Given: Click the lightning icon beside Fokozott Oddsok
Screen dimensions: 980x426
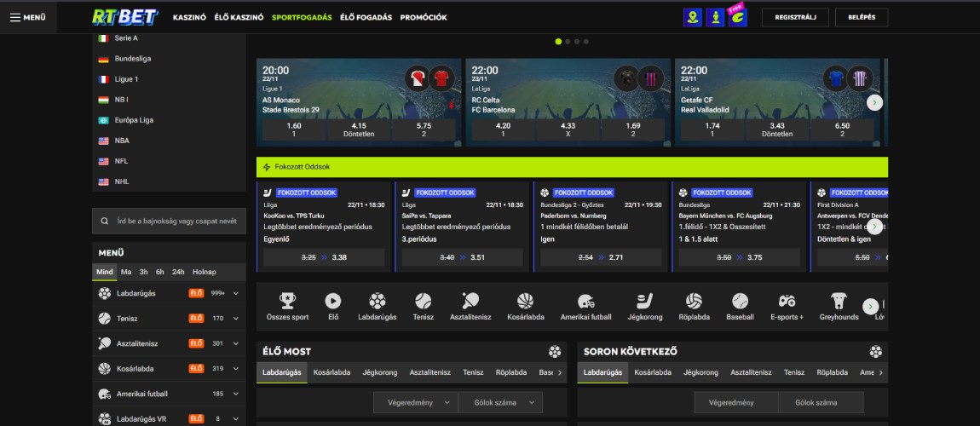Looking at the screenshot, I should tap(267, 167).
